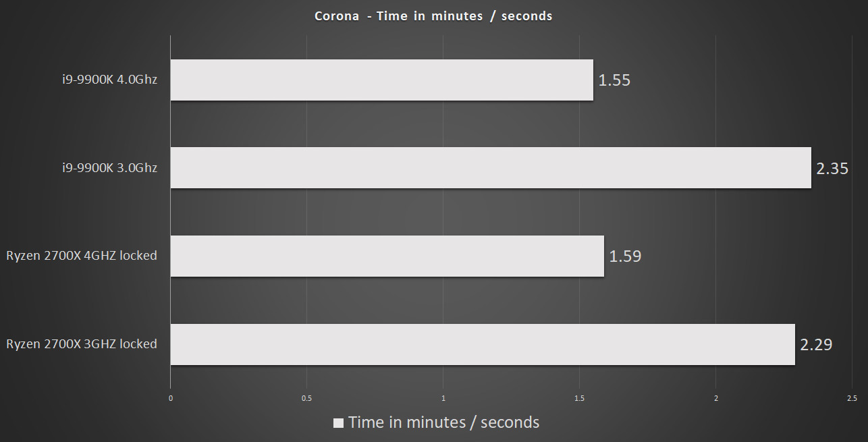Click the Ryzen 2700X 4GHZ locked bar
Screen dimensions: 868x442
coord(387,256)
